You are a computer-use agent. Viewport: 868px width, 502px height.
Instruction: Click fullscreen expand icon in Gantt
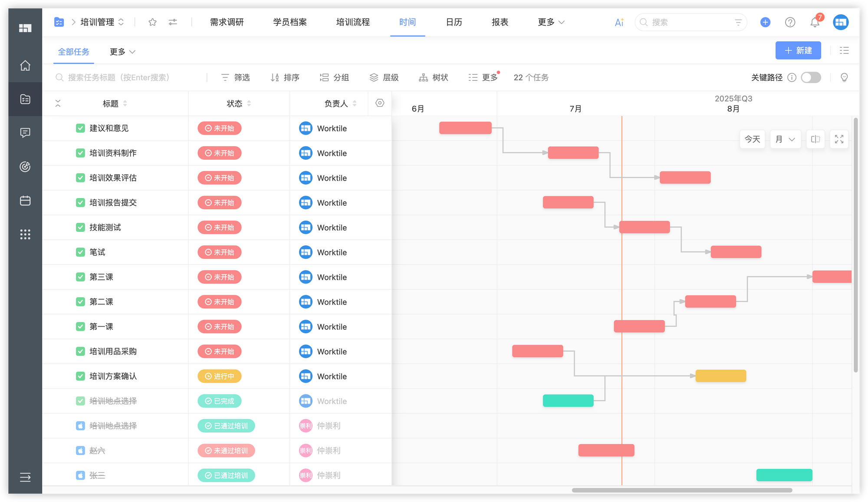[x=839, y=139]
